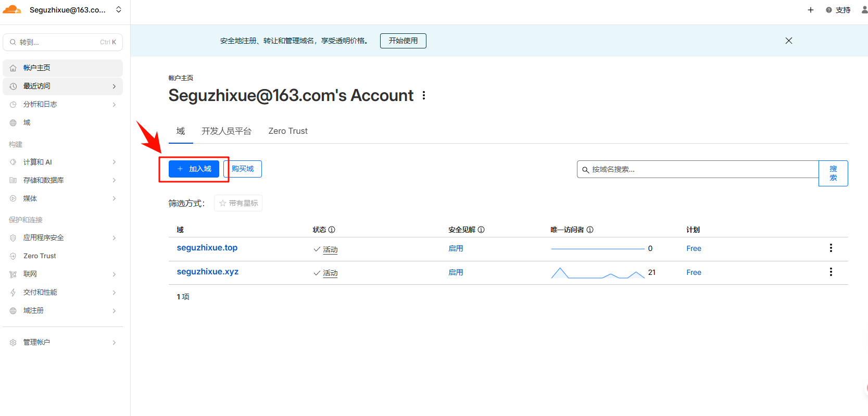
Task: Open account options three-dot menu
Action: coord(424,95)
